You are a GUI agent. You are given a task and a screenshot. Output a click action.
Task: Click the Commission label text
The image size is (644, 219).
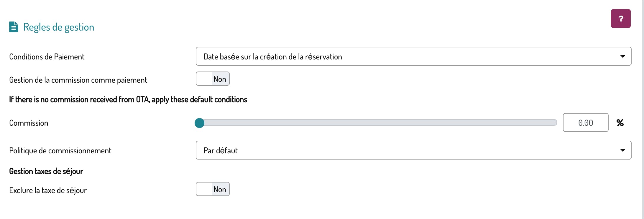click(29, 123)
